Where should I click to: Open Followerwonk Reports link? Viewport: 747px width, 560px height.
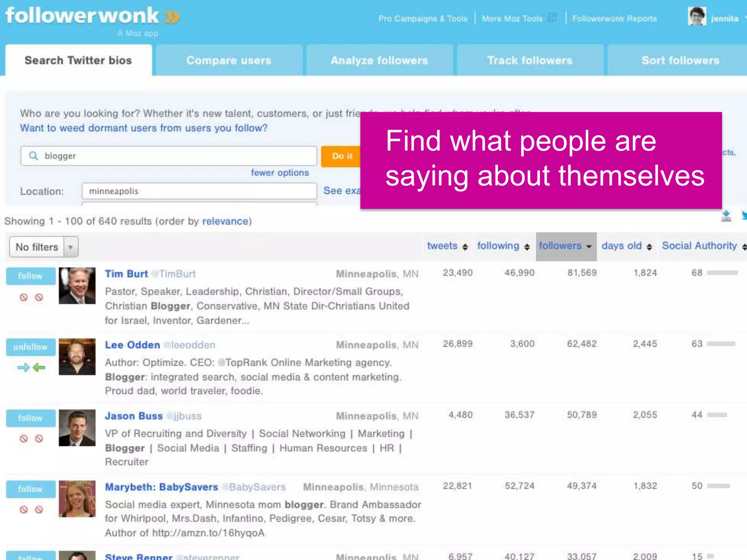coord(615,19)
